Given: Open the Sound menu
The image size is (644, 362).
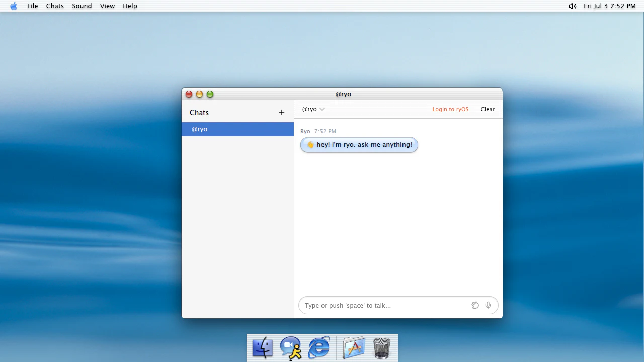Looking at the screenshot, I should coord(82,6).
